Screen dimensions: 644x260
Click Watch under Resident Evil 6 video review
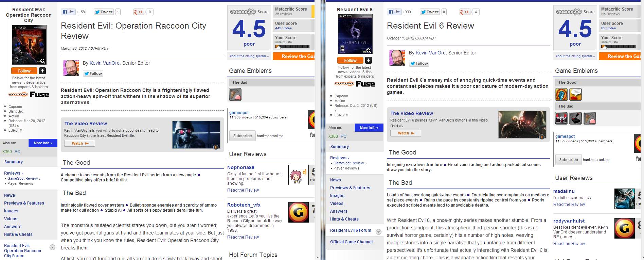pyautogui.click(x=406, y=133)
